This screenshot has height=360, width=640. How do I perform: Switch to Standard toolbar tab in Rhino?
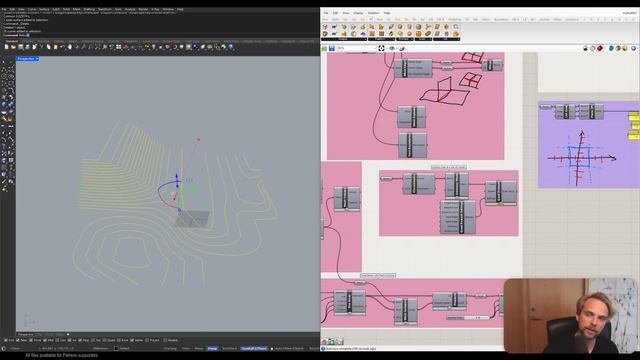[11, 41]
